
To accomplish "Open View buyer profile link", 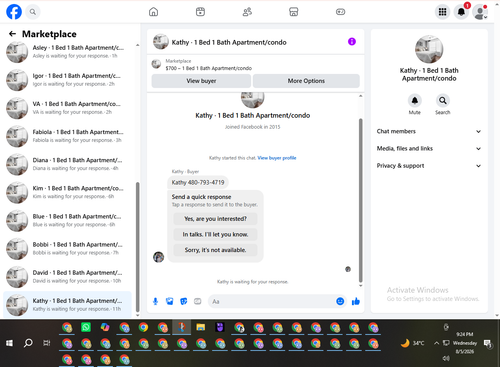I will (x=277, y=158).
